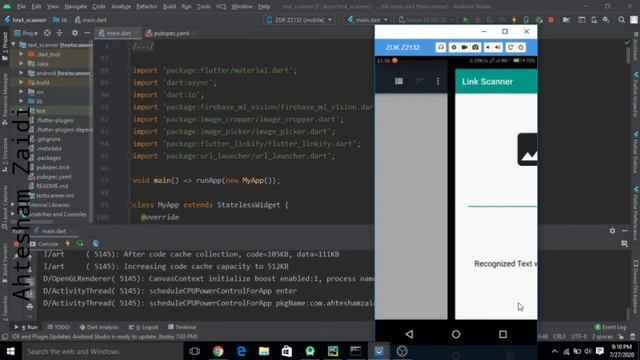Screen dimensions: 640x360
Task: Click the Task View icon on taskbar
Action: [195, 351]
